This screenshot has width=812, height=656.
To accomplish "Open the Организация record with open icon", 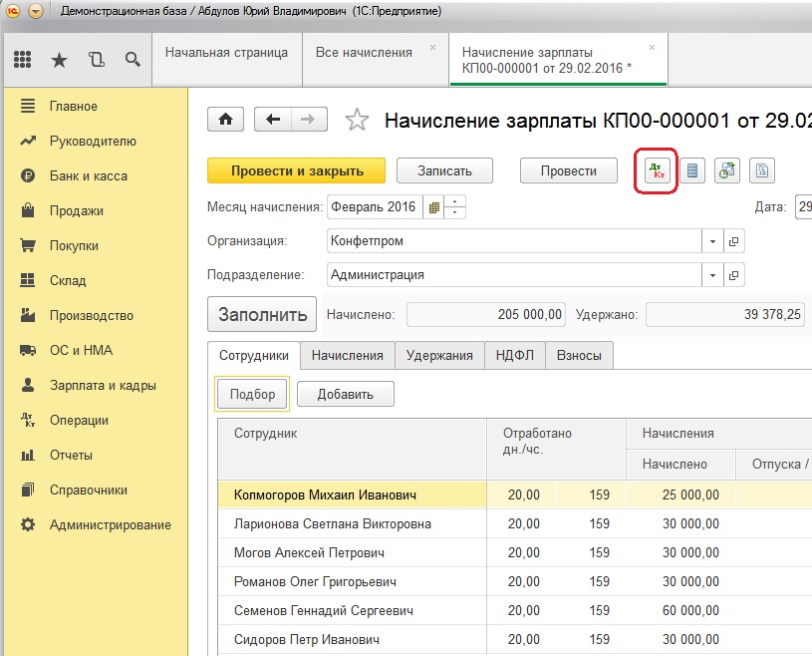I will [x=734, y=241].
